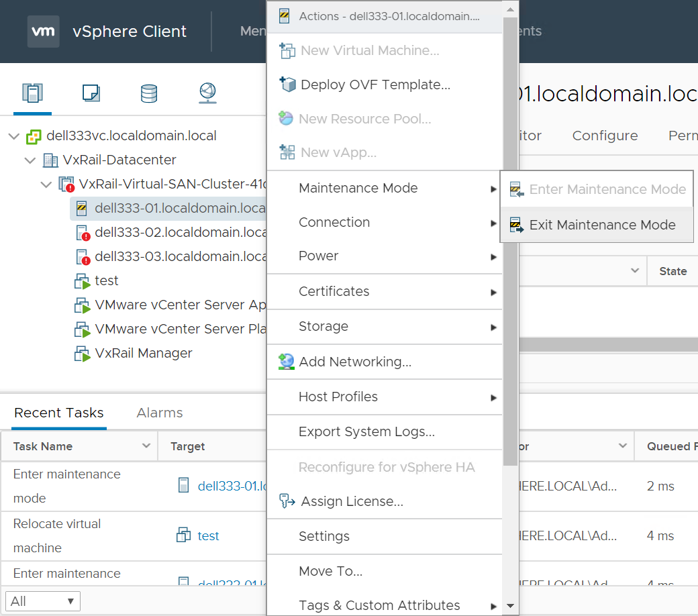This screenshot has height=616, width=698.
Task: Click the Deploy OVF Template icon
Action: 287,85
